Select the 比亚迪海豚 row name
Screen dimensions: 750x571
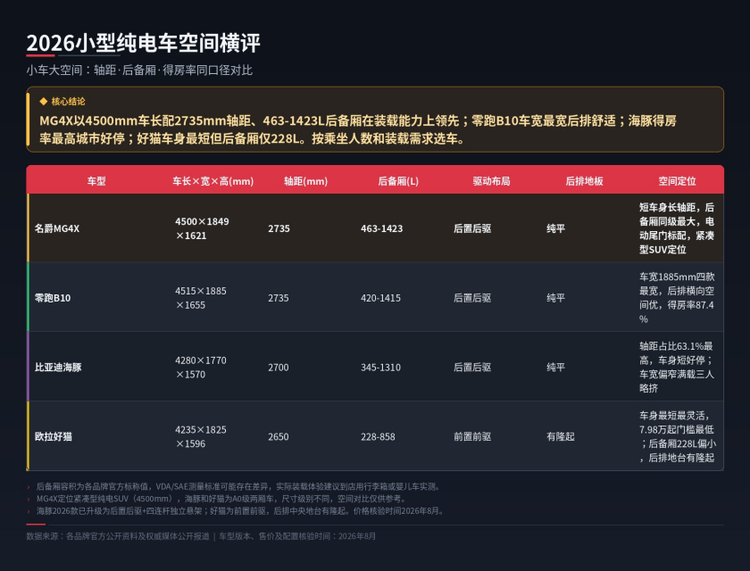pos(58,367)
